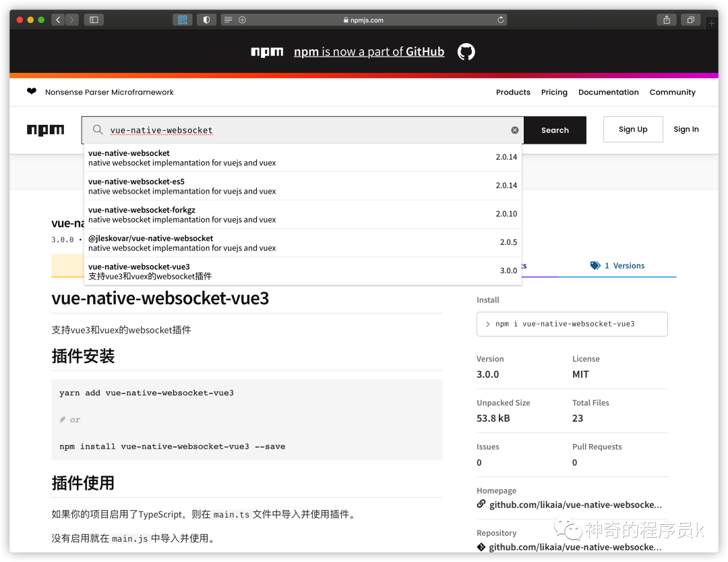The height and width of the screenshot is (562, 728).
Task: Open the Repository github.com/likaia link
Action: pos(575,547)
